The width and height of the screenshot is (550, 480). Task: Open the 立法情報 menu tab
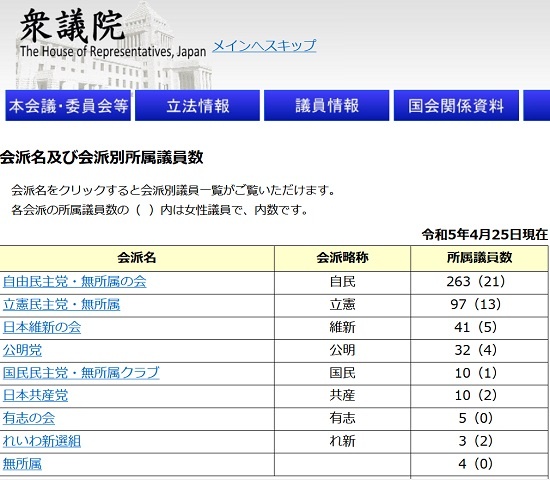197,106
